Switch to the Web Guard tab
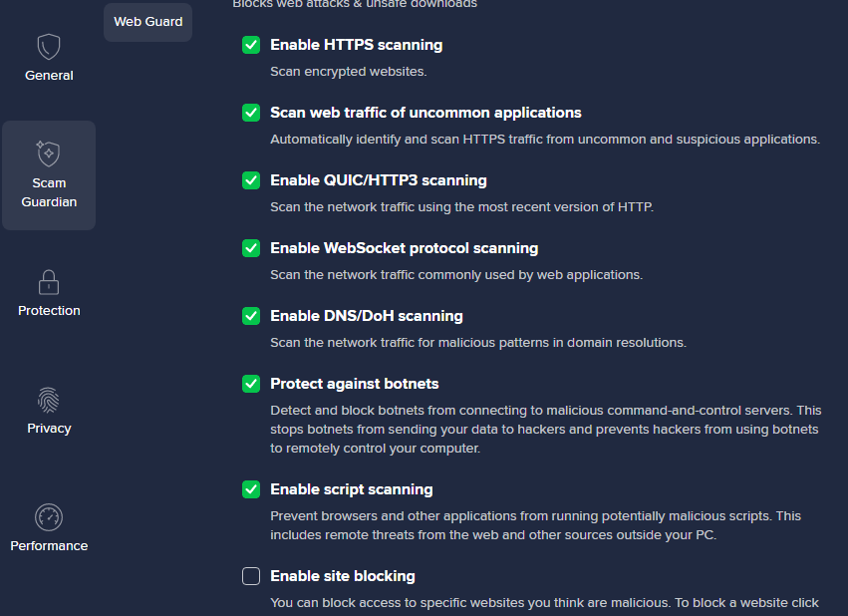This screenshot has height=616, width=848. coord(147,22)
